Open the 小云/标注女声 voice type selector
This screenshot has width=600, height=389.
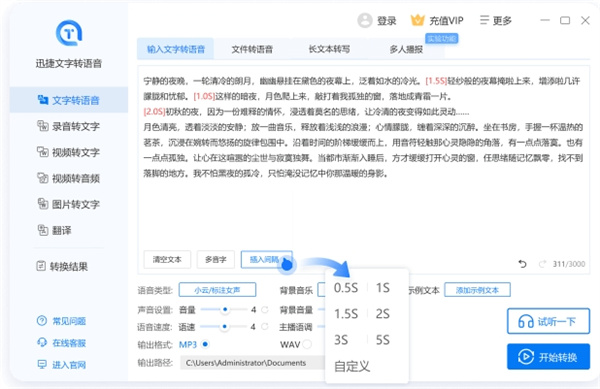coord(217,290)
